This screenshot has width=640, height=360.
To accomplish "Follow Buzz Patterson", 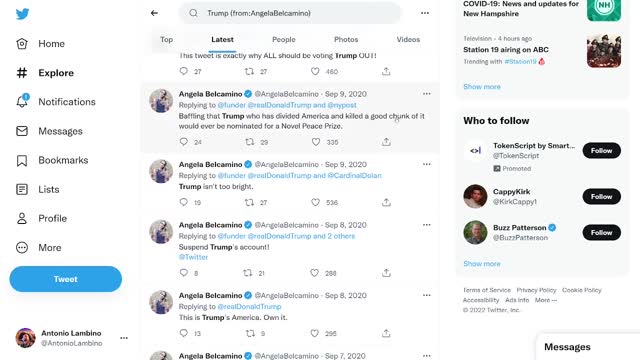I will point(602,232).
